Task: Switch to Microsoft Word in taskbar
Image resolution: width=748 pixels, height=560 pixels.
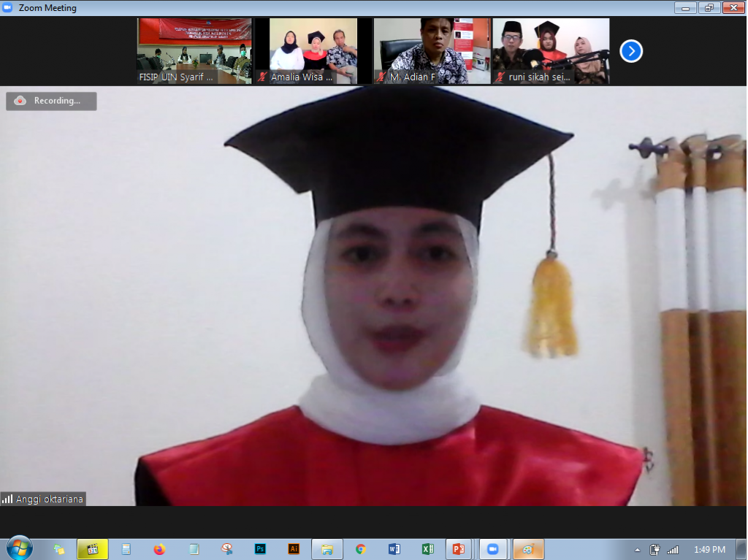Action: coord(394,549)
